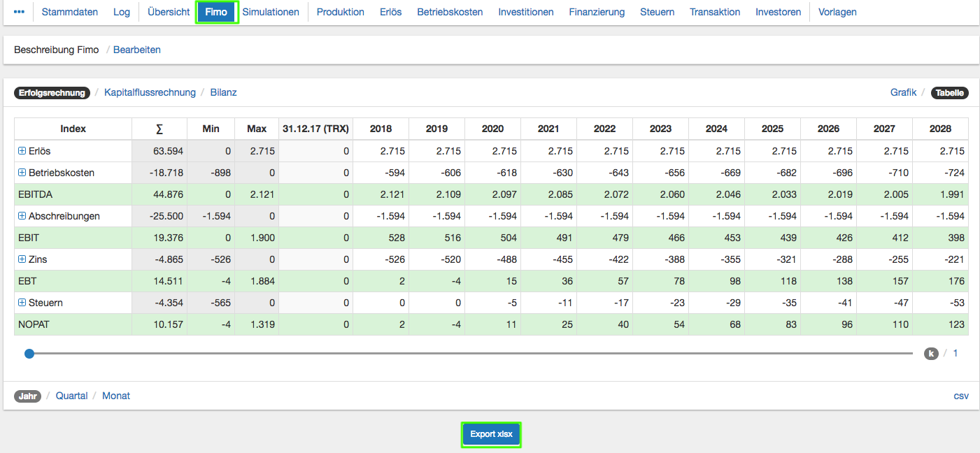
Task: Select Monat time period
Action: pyautogui.click(x=116, y=396)
